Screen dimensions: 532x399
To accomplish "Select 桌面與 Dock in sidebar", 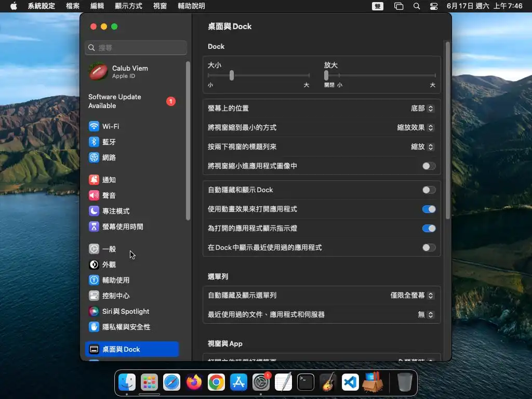I will (x=132, y=349).
